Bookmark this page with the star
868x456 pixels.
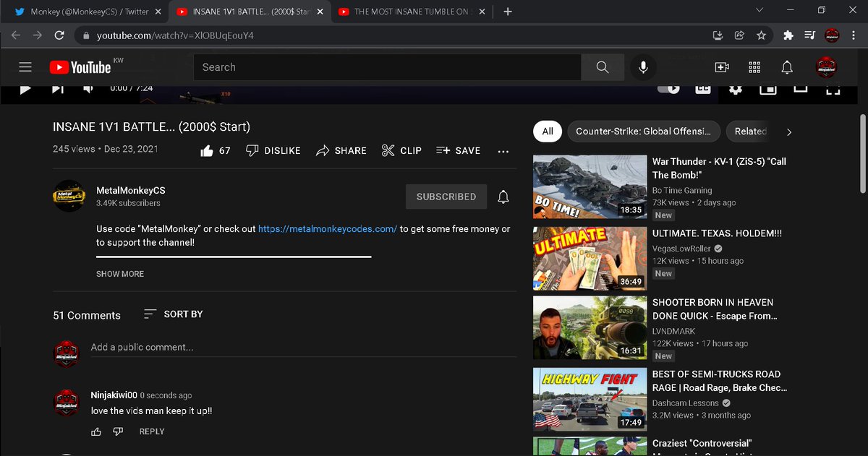pos(761,35)
